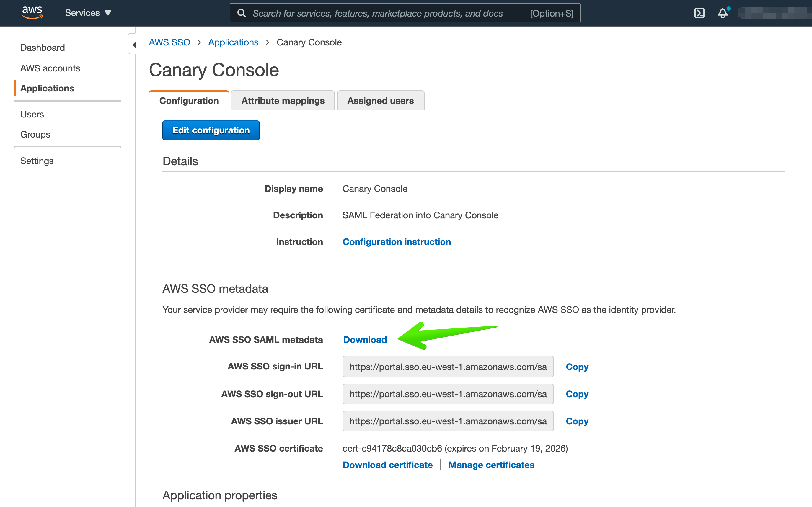This screenshot has height=507, width=812.
Task: Open the notifications bell icon
Action: pyautogui.click(x=723, y=13)
